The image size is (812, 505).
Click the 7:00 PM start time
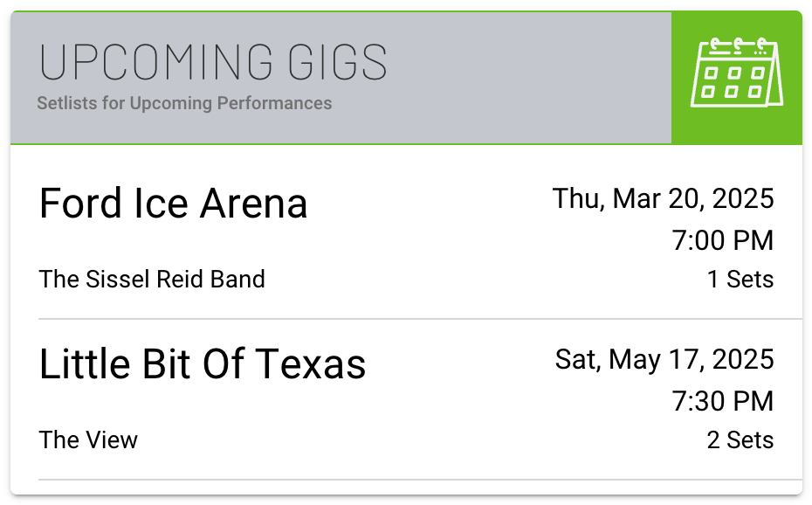pyautogui.click(x=722, y=240)
